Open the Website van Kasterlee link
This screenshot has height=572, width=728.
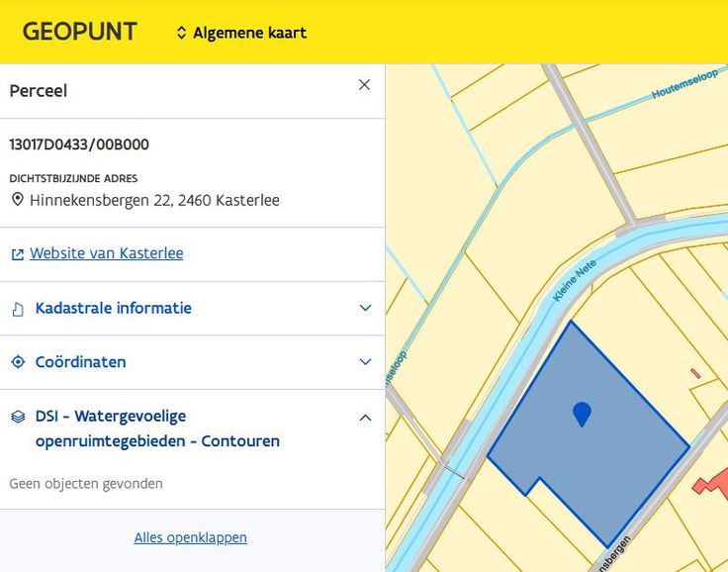(x=106, y=253)
